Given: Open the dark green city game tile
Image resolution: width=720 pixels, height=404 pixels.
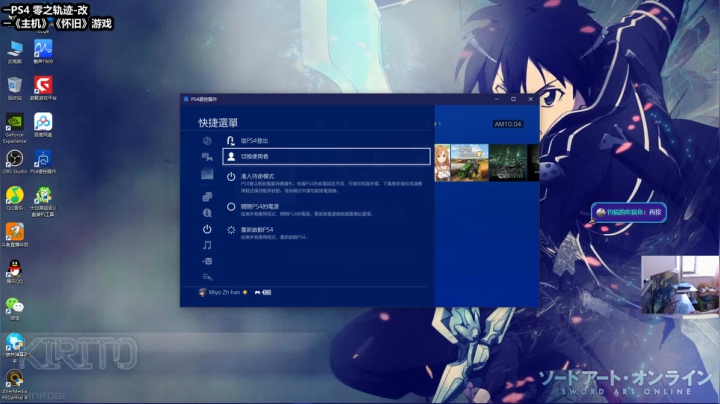Looking at the screenshot, I should 508,163.
